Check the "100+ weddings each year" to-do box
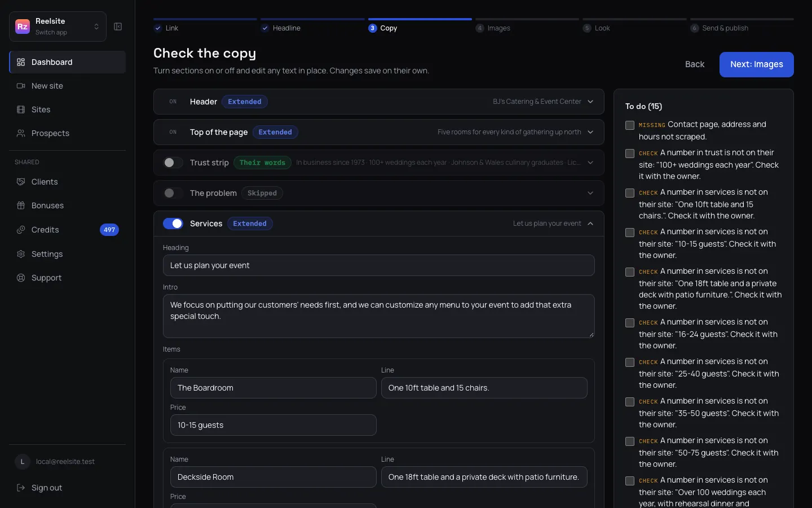This screenshot has height=508, width=812. click(630, 154)
